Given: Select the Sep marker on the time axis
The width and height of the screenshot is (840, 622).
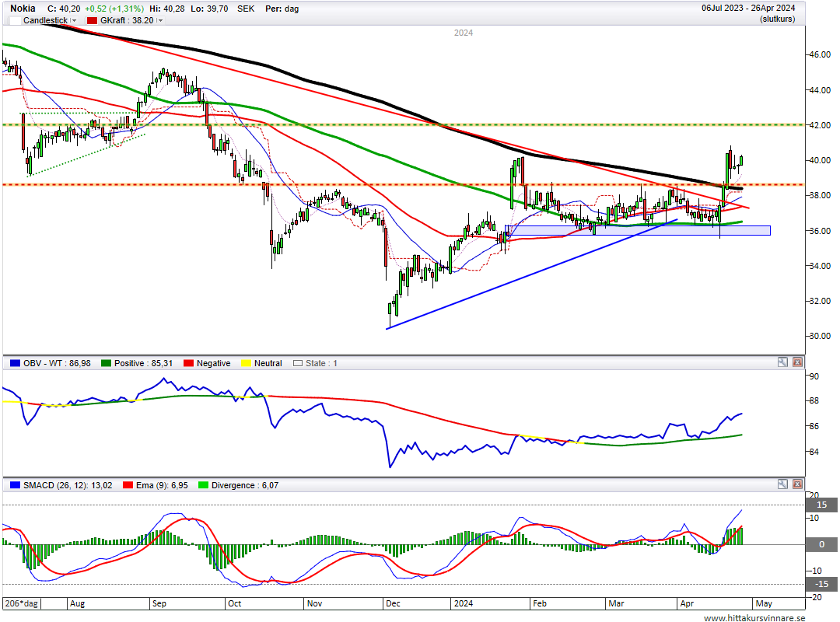Looking at the screenshot, I should click(x=159, y=603).
